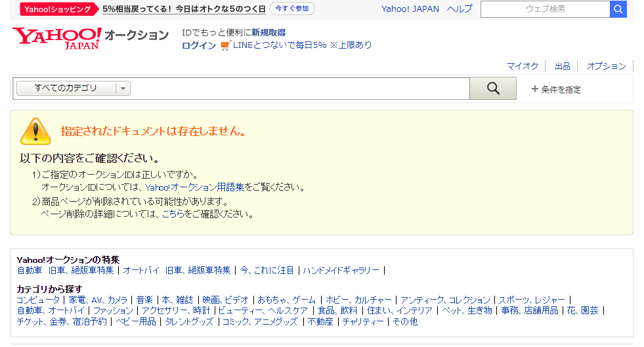This screenshot has width=644, height=347.
Task: Browse the アクセサリー、時計 category
Action: click(x=176, y=311)
